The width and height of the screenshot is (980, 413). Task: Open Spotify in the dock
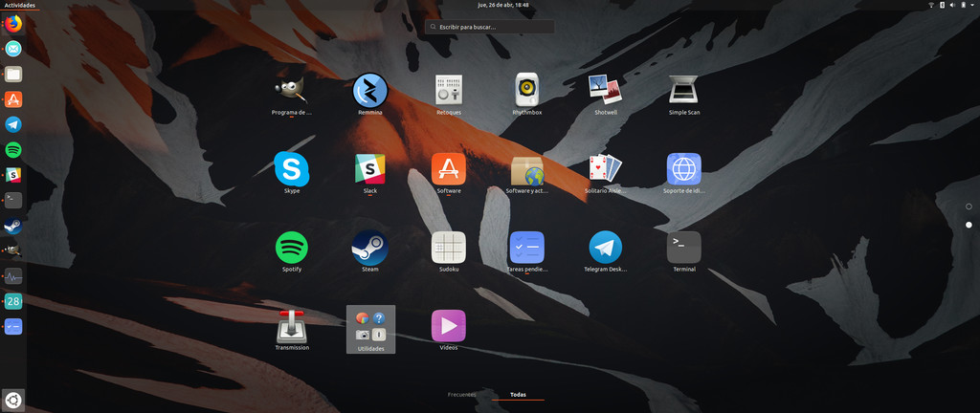[x=13, y=150]
